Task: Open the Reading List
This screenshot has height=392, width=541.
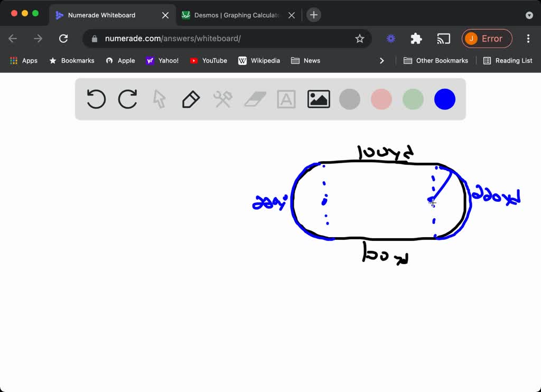Action: click(508, 61)
